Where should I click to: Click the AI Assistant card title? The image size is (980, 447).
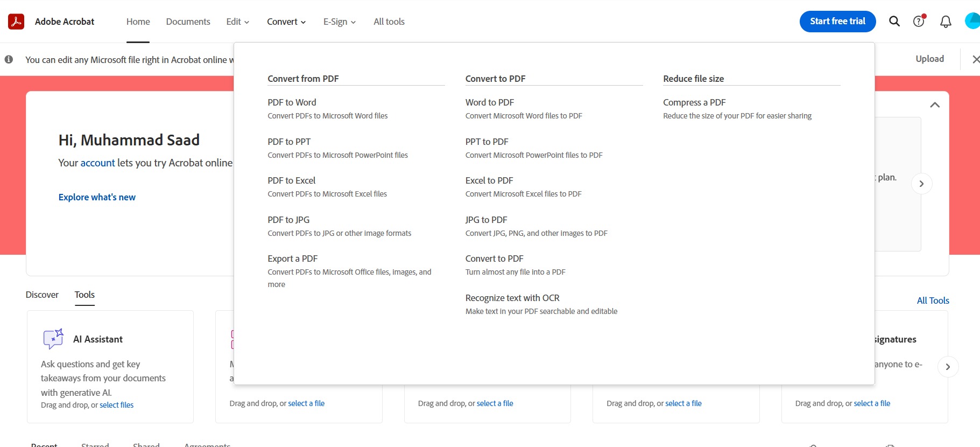98,339
